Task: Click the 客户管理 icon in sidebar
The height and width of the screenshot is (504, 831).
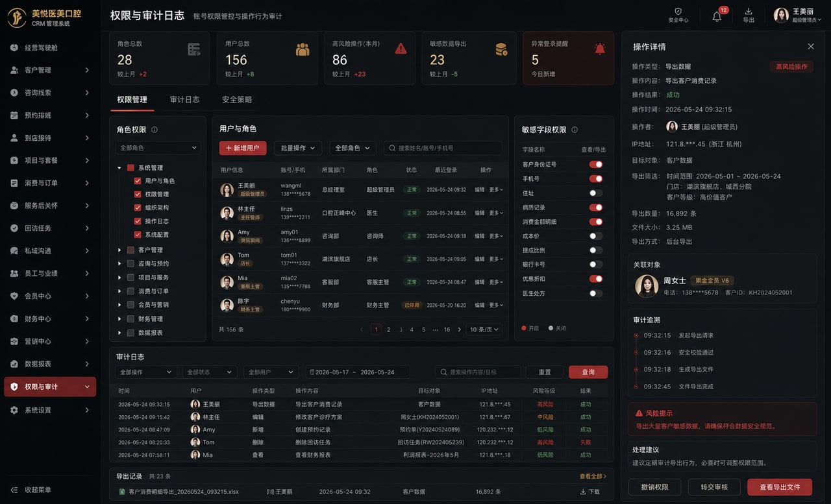Action: pos(14,70)
